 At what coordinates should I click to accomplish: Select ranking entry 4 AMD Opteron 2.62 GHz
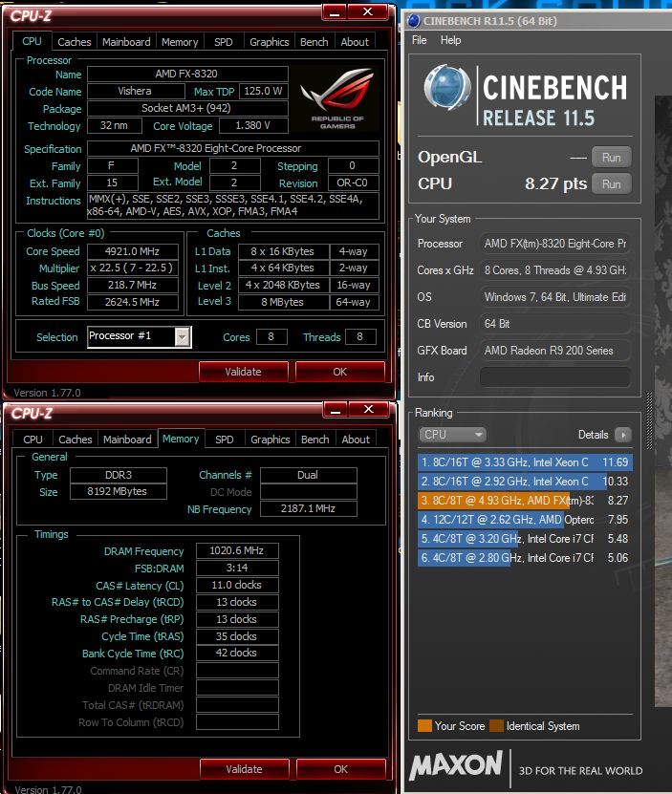click(x=525, y=520)
